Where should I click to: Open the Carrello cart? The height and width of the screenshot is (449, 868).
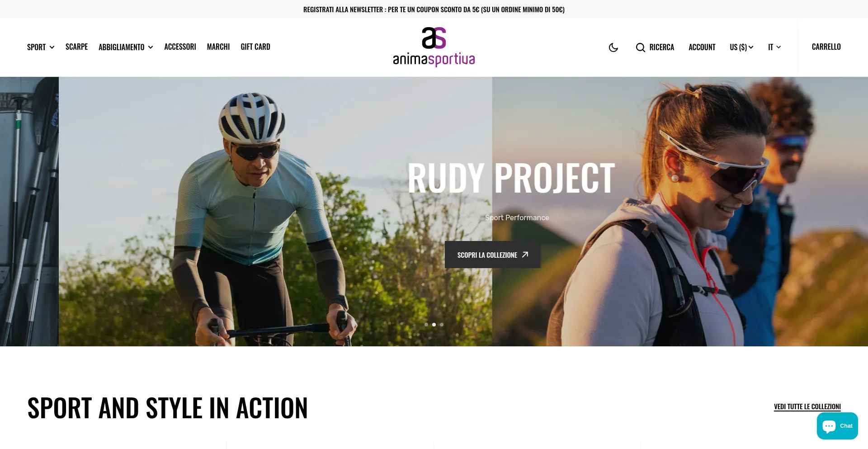826,47
